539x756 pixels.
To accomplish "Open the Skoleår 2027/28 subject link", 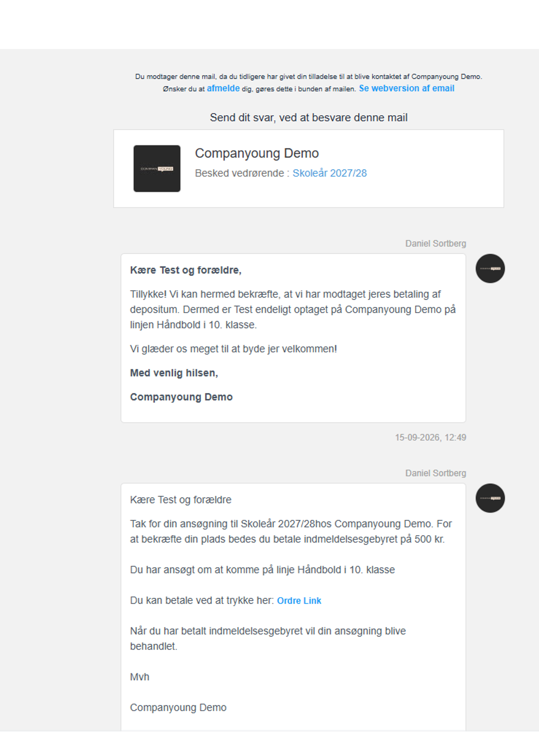I will click(330, 173).
